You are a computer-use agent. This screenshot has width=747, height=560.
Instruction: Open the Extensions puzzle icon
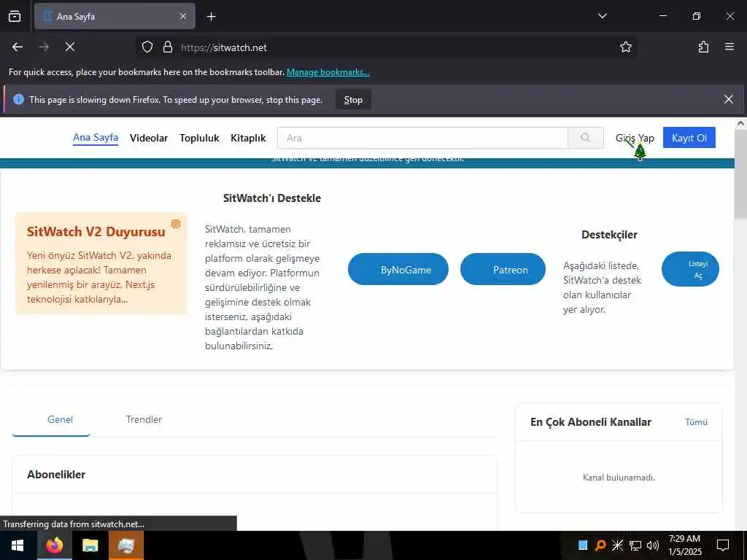coord(703,47)
